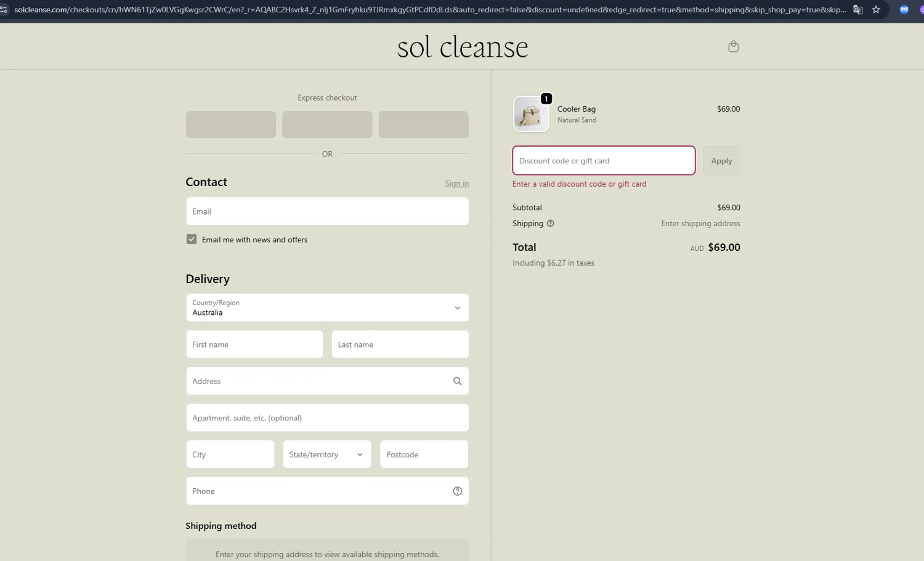
Task: Open the shopping cart bag icon
Action: [x=733, y=46]
